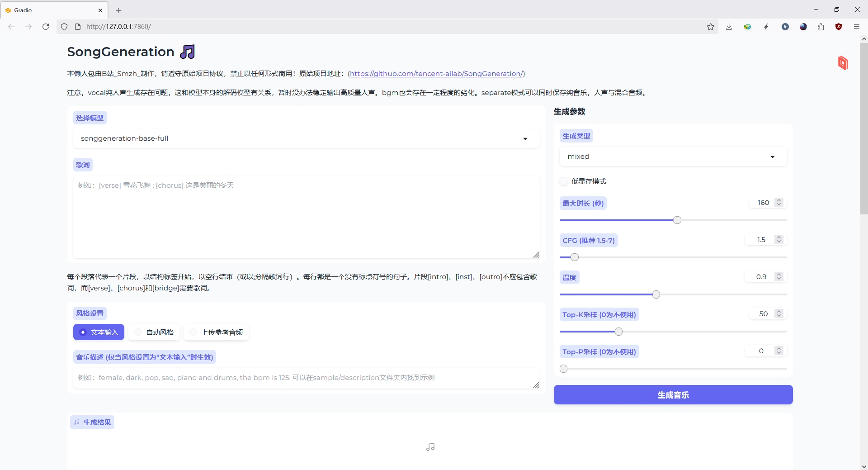Click the shield privacy icon in address bar
Image resolution: width=868 pixels, height=470 pixels.
point(64,27)
